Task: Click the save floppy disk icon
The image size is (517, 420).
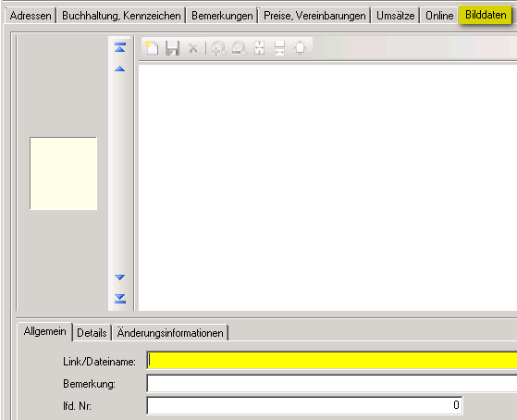Action: pos(172,48)
